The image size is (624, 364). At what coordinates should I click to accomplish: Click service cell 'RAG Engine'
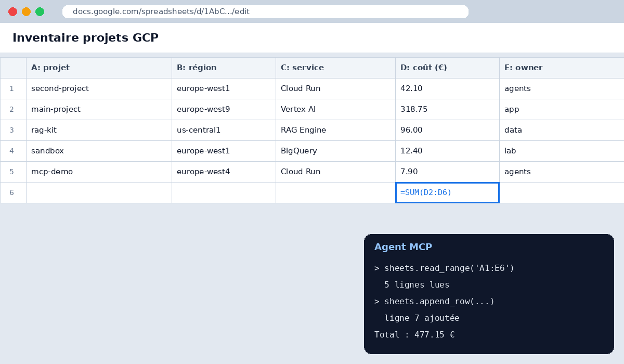pos(335,130)
